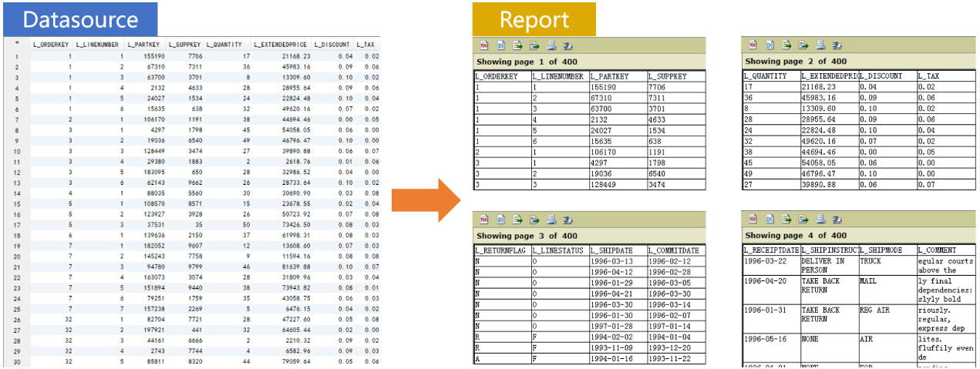
Task: Click the blue Datasource title label
Action: coord(80,19)
